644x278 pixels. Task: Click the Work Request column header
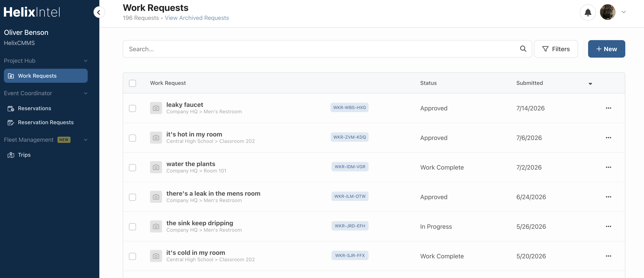point(168,83)
